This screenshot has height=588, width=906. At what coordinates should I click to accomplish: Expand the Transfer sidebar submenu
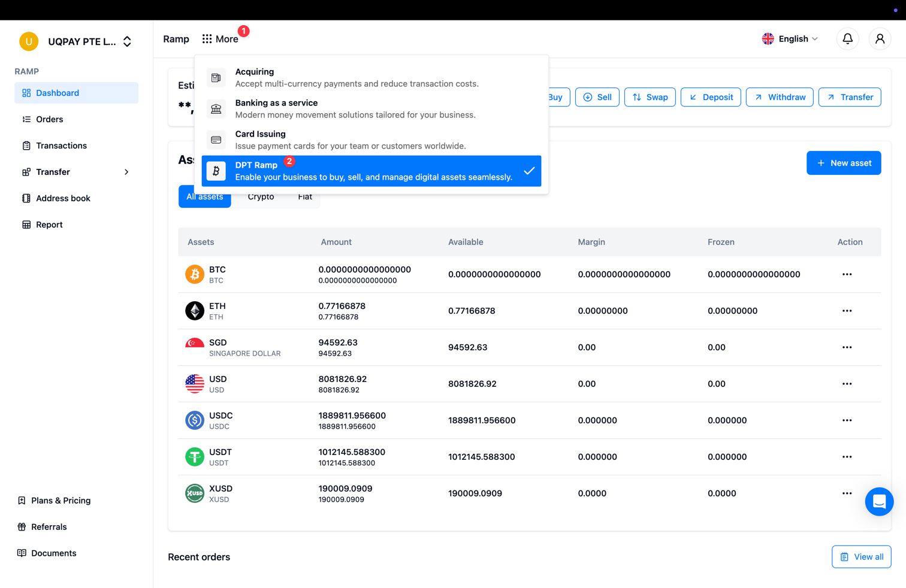pyautogui.click(x=126, y=172)
